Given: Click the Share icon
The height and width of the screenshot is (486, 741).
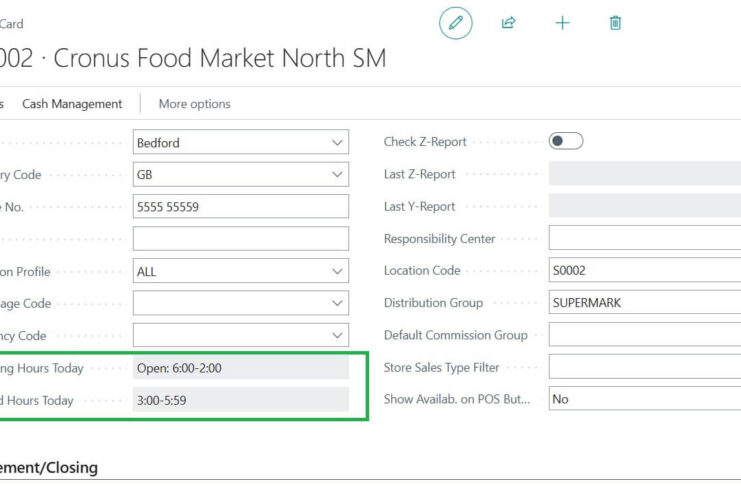Looking at the screenshot, I should (x=508, y=23).
